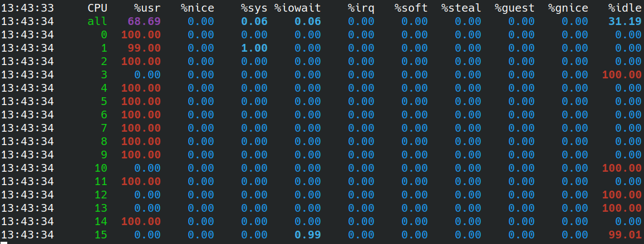Click CPU number 9 label
This screenshot has width=644, height=244.
(104, 155)
